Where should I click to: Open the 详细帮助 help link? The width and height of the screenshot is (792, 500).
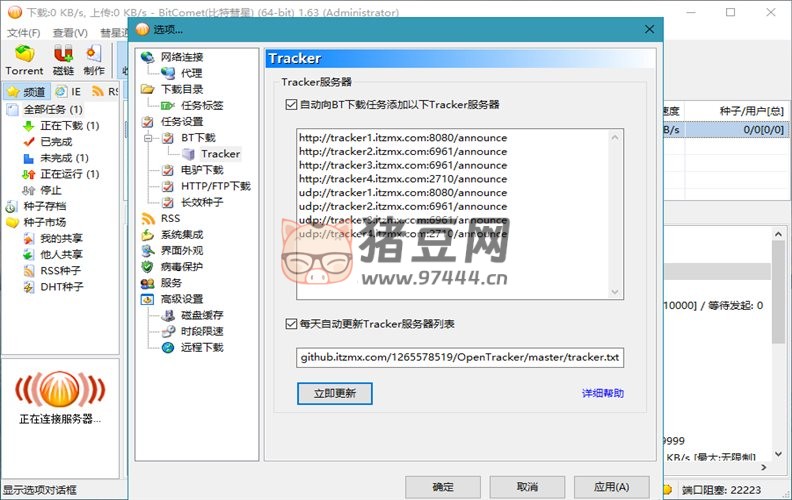point(602,393)
